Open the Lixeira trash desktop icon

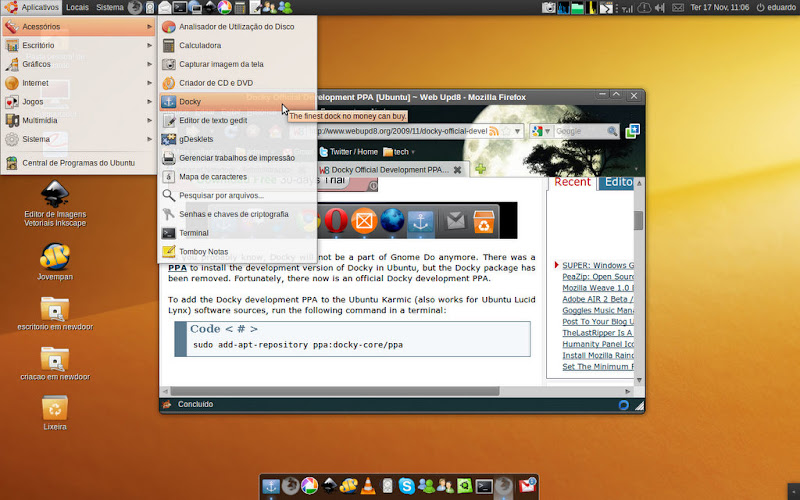(x=55, y=408)
